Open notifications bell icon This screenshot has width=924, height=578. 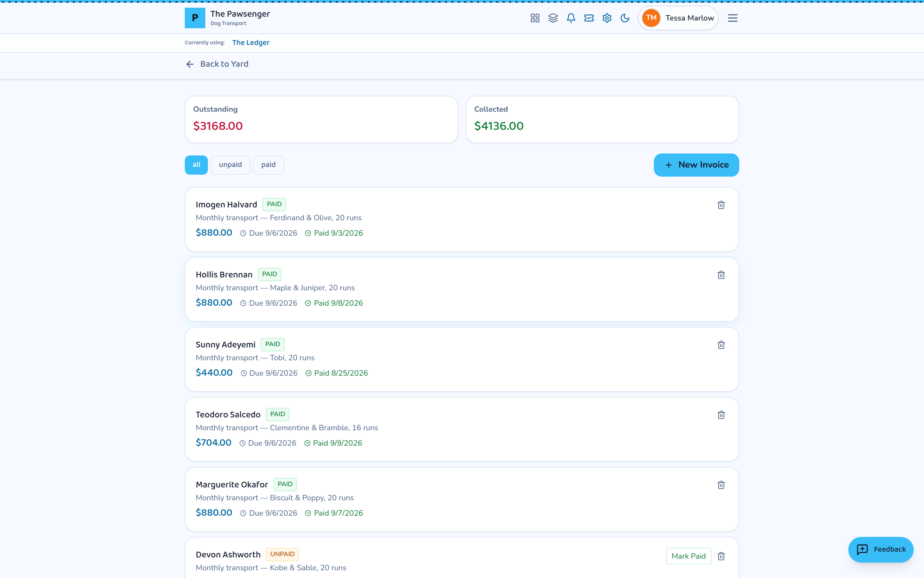571,18
